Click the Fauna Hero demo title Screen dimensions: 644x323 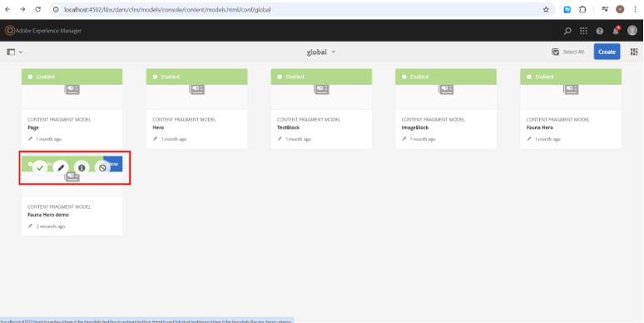point(48,215)
